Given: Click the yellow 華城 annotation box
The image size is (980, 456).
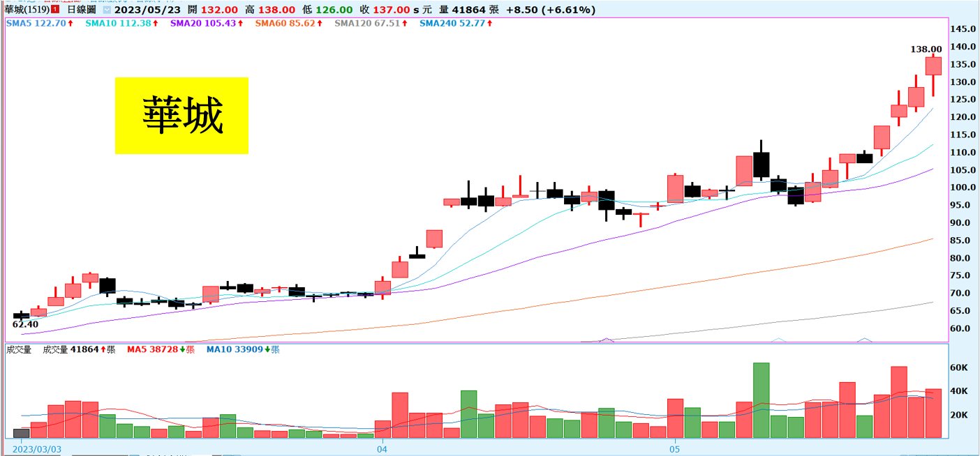Looking at the screenshot, I should (181, 115).
